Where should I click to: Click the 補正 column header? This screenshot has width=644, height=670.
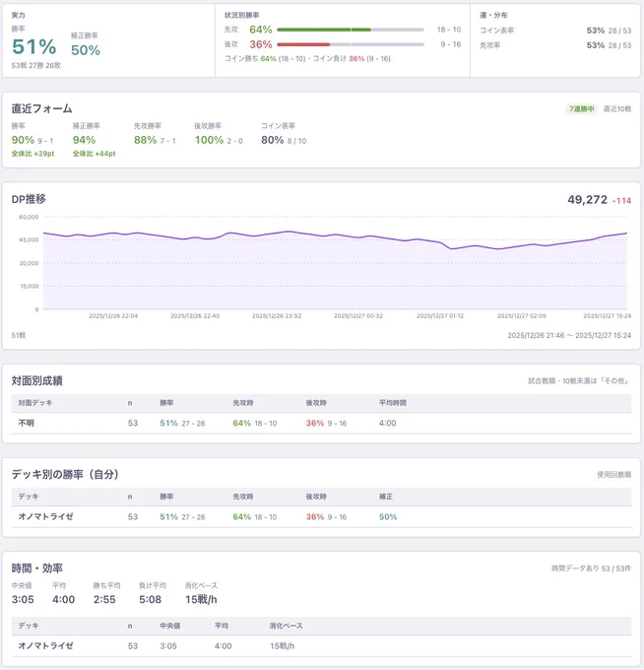386,497
